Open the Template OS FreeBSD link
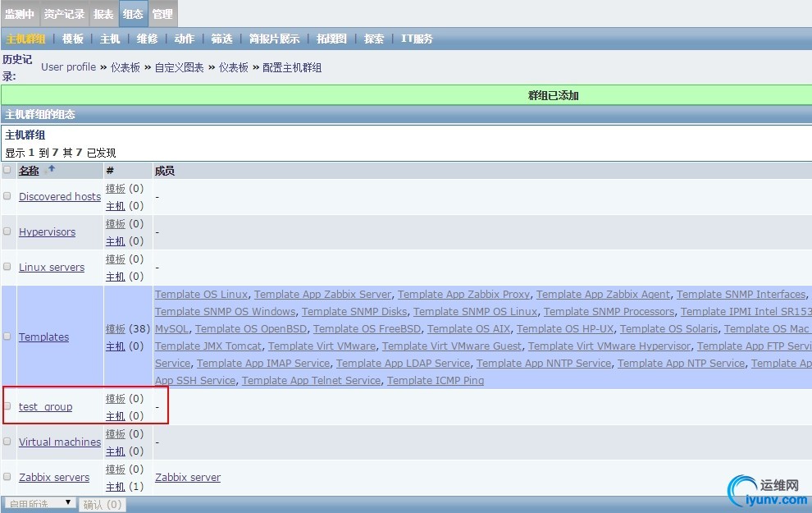812x513 pixels. click(367, 328)
